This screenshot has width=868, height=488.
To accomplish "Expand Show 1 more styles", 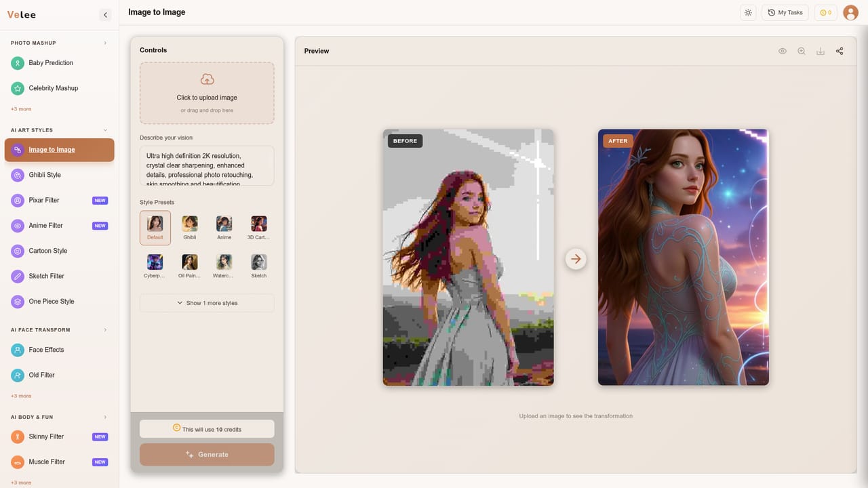I will [x=207, y=303].
